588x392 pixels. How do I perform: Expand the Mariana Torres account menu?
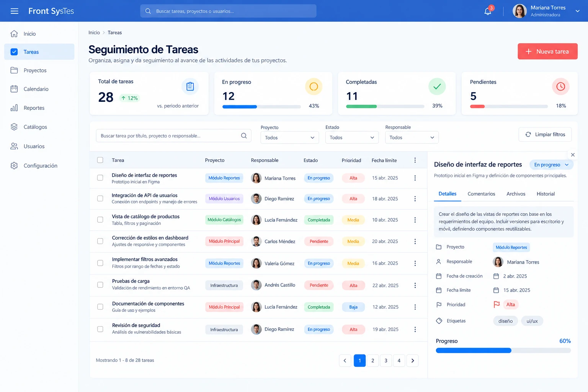[577, 11]
